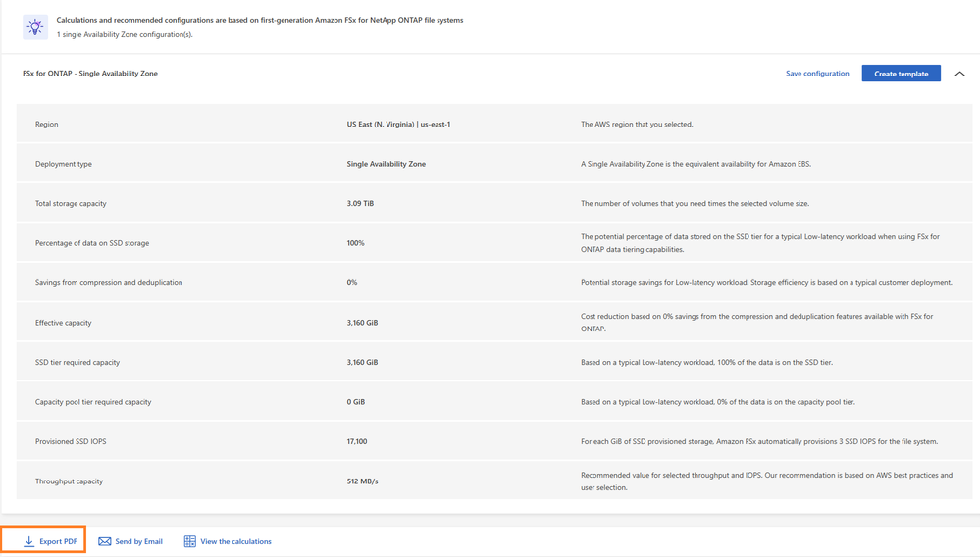Click the single Availability Zone configuration count text

125,35
